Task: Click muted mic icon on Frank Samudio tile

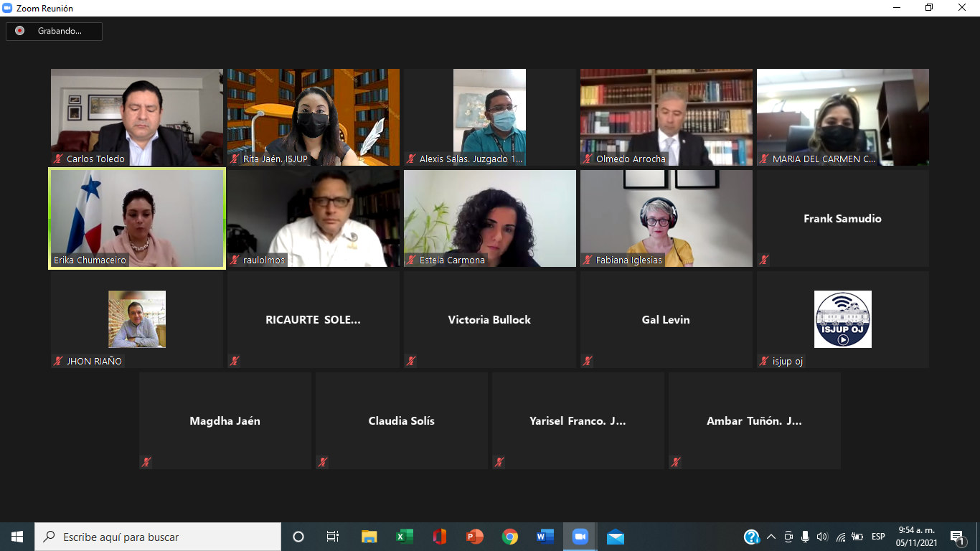Action: [764, 260]
